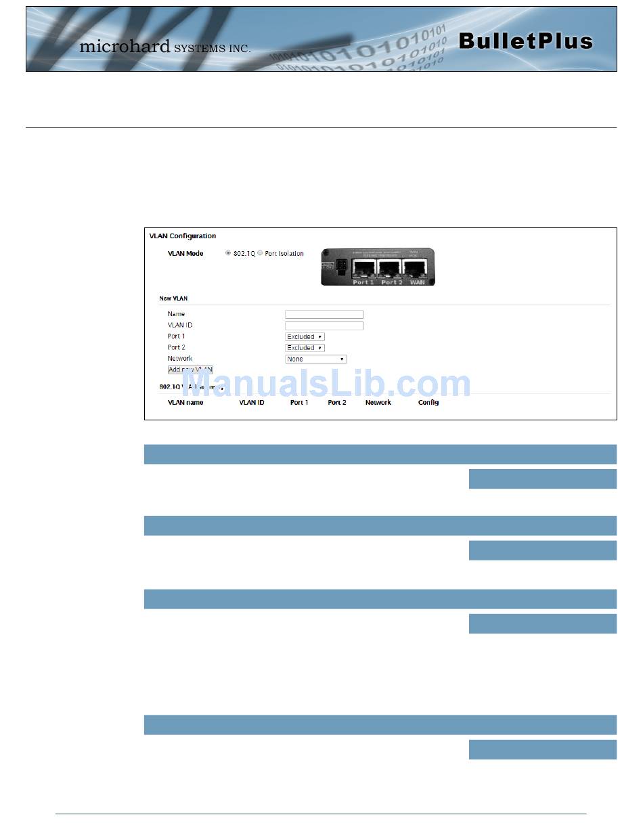Click the BulletPlus title in banner

click(x=525, y=41)
